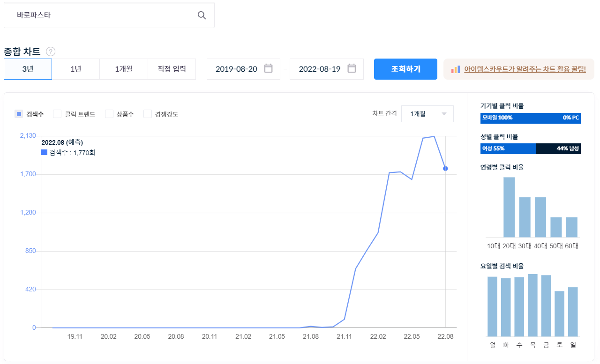
Task: Enable the 경쟁강도 checkbox
Action: click(x=148, y=114)
